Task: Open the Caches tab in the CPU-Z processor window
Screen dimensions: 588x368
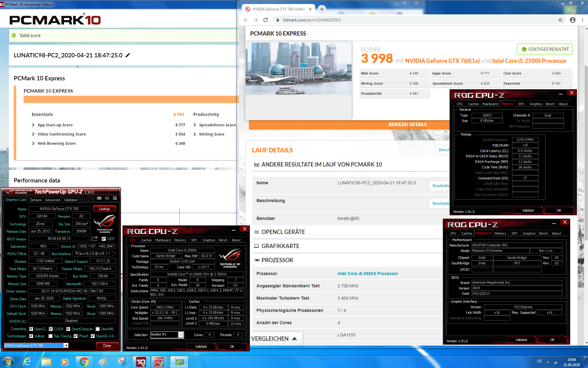Action: tap(146, 240)
